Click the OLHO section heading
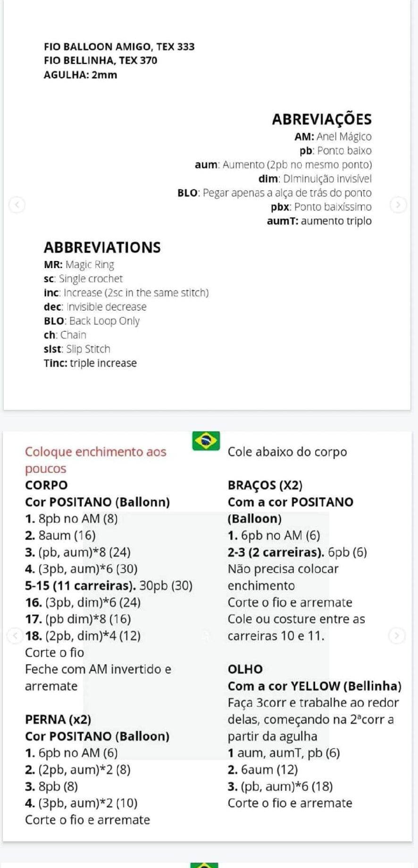The image size is (418, 868). 245,669
